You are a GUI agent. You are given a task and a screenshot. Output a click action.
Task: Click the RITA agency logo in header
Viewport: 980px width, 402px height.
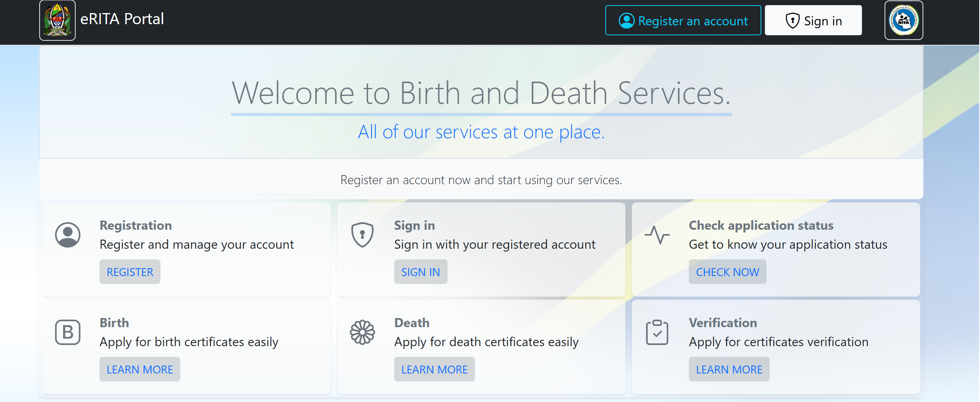point(904,20)
